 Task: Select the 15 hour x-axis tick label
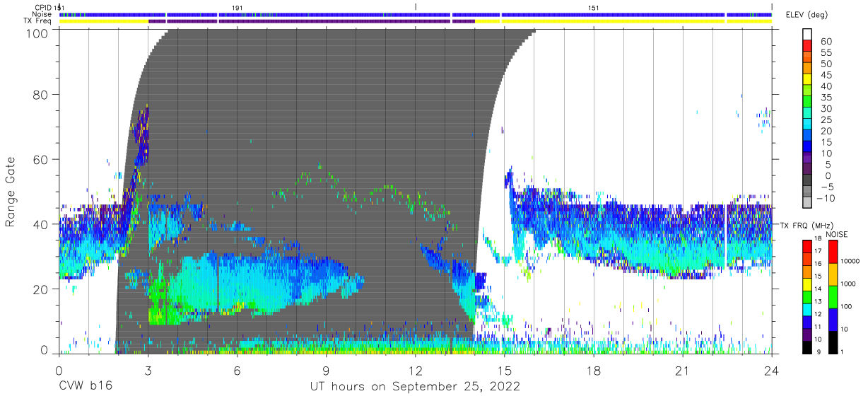pos(504,370)
